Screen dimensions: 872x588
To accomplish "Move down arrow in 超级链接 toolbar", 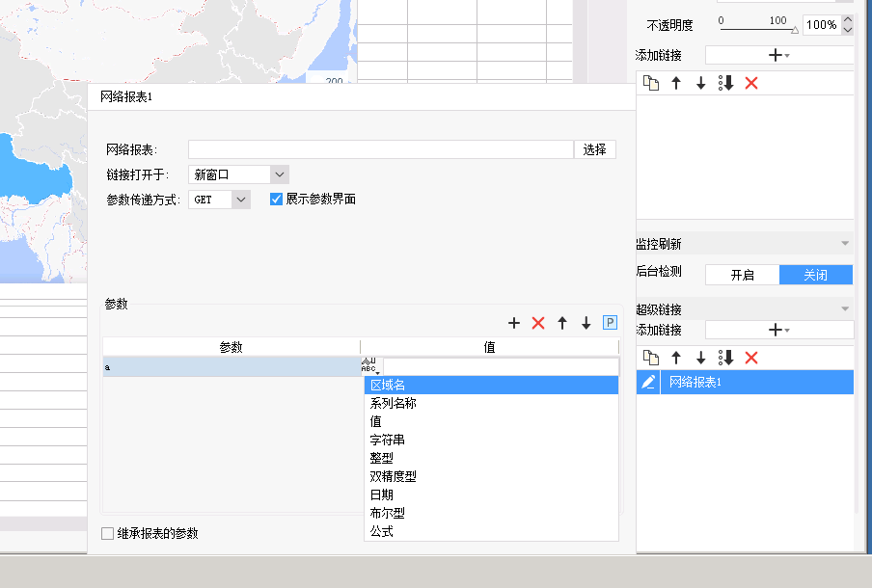I will point(700,358).
